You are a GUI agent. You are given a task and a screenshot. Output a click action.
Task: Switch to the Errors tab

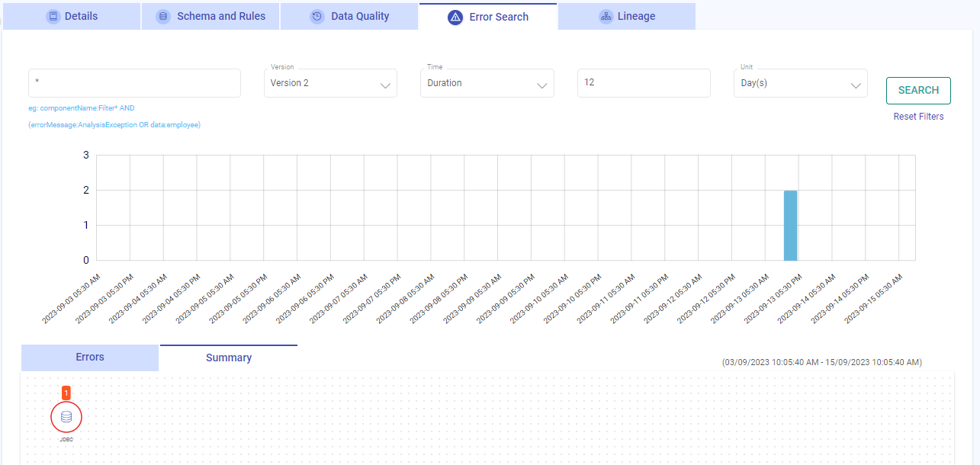[x=89, y=357]
